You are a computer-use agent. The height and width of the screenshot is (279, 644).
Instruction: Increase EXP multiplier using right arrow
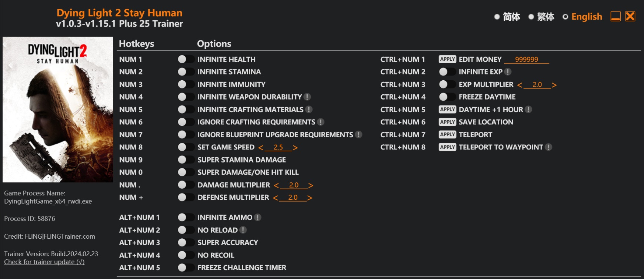point(554,85)
